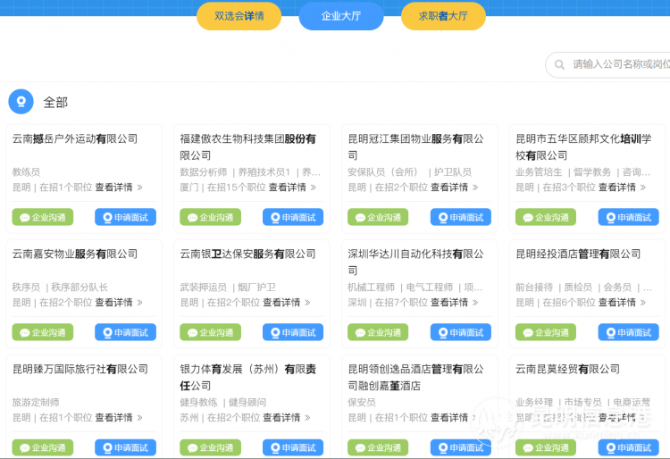Click 申请面试 for 昆明市五华区颐邦文化培训学校
The width and height of the screenshot is (670, 459).
[629, 217]
